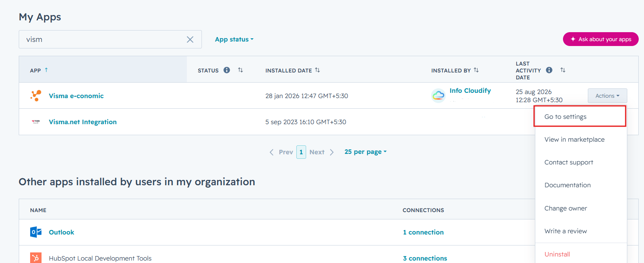The height and width of the screenshot is (263, 644).
Task: Click the My Apps heading
Action: click(40, 17)
